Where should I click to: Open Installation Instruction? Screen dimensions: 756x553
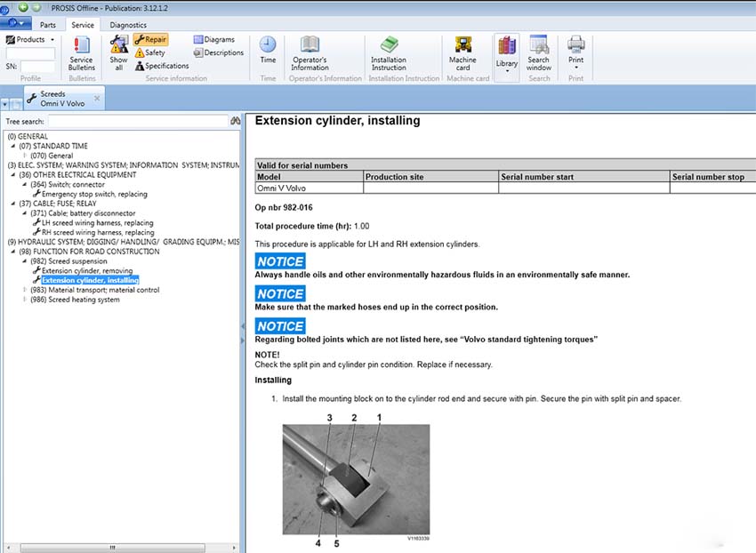point(389,53)
